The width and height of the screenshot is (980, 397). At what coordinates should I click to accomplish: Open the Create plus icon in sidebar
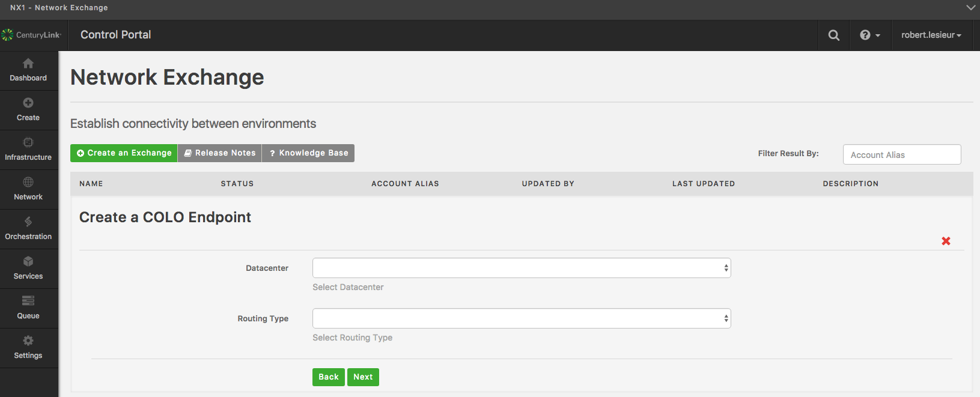pos(28,103)
